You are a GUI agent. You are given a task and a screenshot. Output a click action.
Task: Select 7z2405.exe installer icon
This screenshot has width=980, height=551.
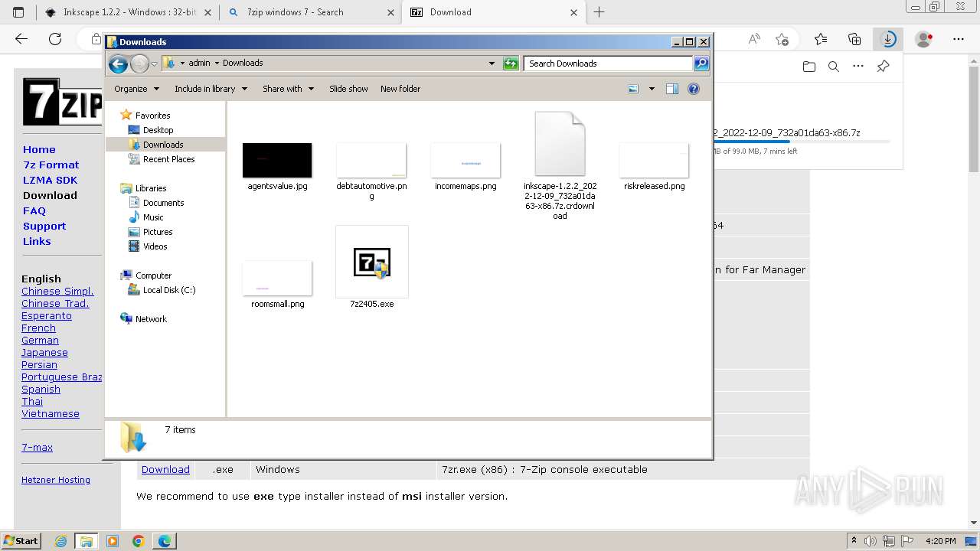tap(372, 262)
